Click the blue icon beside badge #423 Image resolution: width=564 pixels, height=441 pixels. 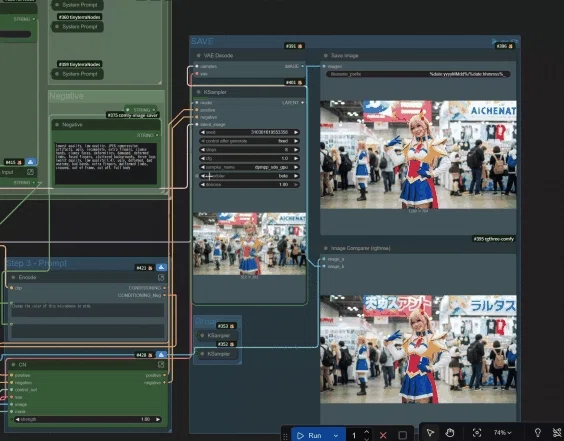click(x=161, y=268)
